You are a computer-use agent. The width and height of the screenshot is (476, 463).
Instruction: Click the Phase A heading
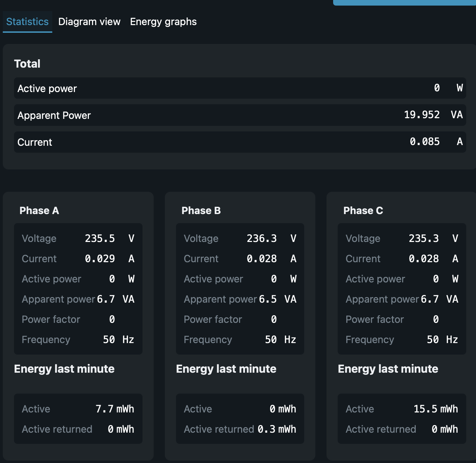coord(39,211)
